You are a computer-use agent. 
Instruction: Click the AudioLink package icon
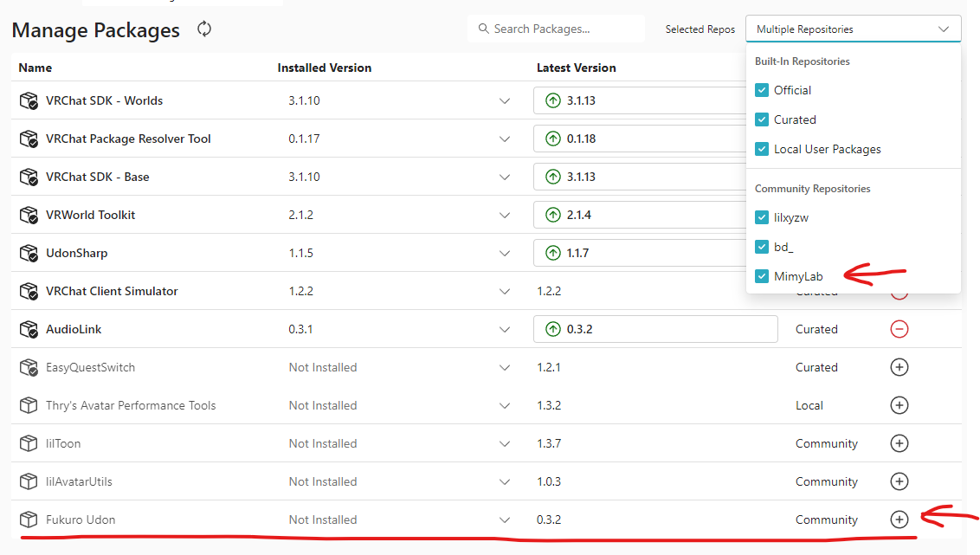(29, 329)
